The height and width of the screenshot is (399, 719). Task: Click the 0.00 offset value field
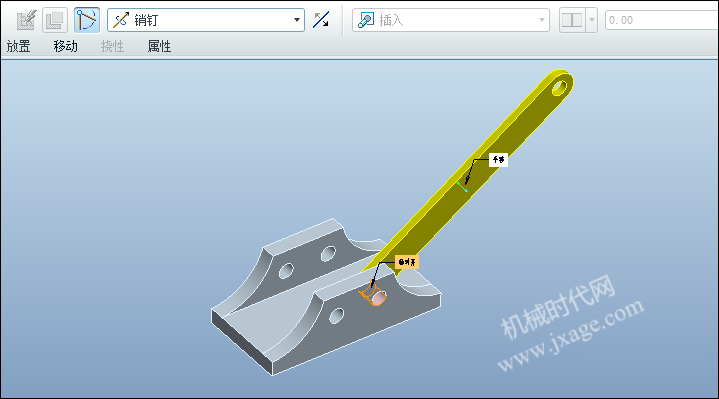(662, 20)
